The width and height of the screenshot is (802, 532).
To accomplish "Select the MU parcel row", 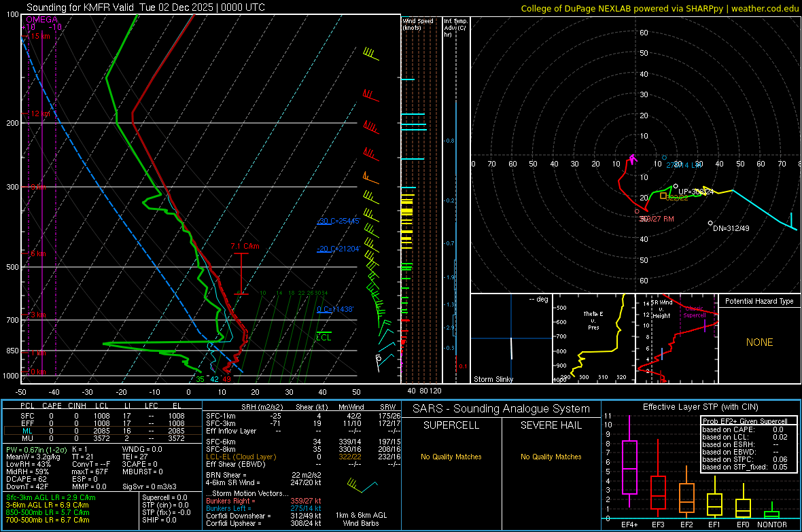I will coord(102,438).
